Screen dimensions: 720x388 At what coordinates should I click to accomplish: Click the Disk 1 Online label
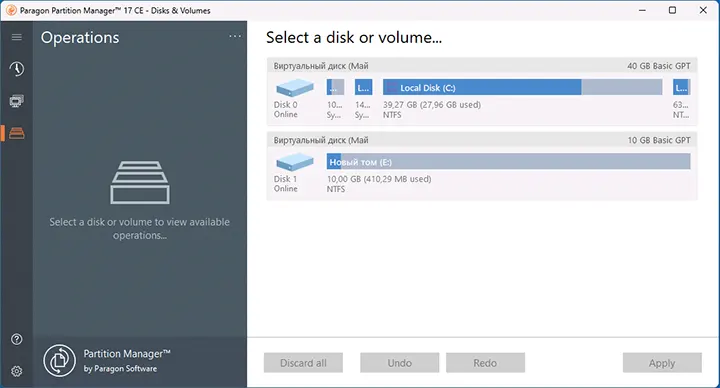pyautogui.click(x=286, y=184)
